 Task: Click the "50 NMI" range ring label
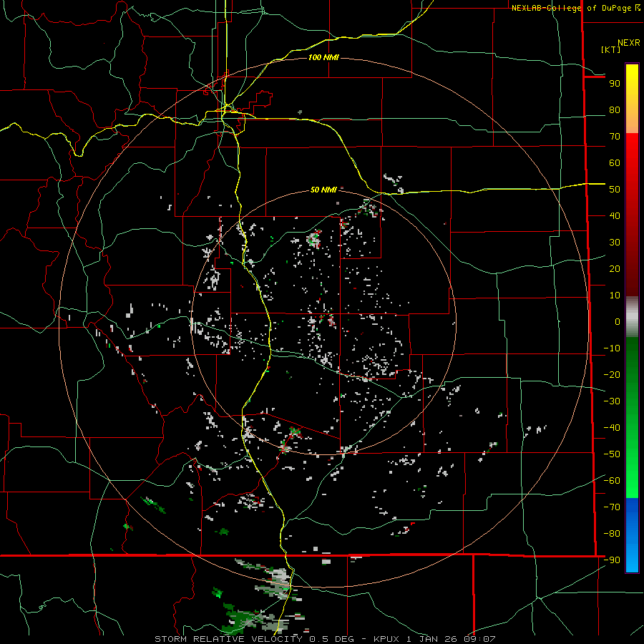click(x=323, y=190)
